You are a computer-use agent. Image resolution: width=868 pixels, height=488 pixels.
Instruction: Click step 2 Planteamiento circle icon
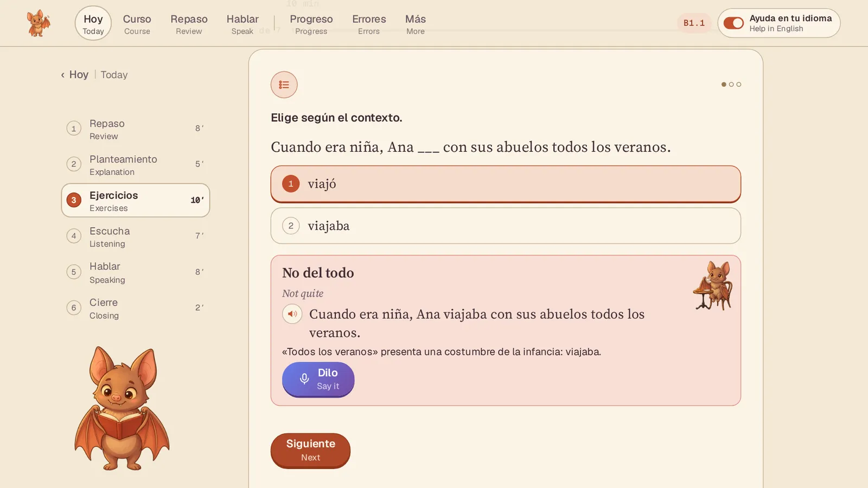[x=74, y=164]
